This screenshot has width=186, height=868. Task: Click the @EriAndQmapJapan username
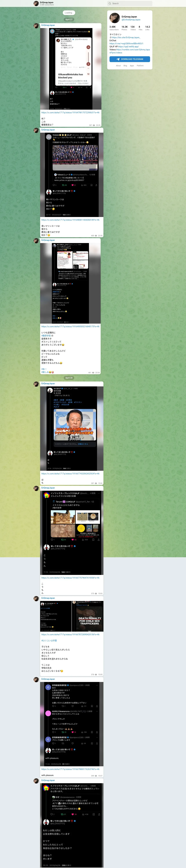tap(131, 20)
